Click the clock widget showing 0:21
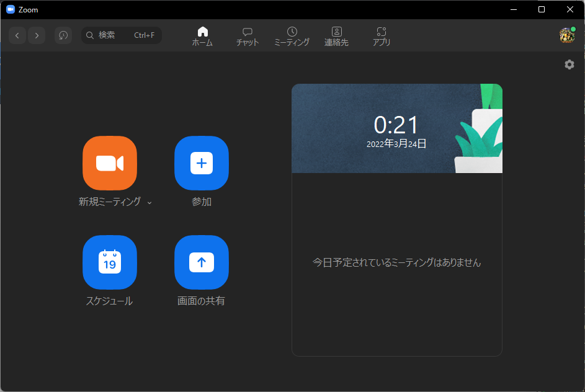 [x=396, y=128]
